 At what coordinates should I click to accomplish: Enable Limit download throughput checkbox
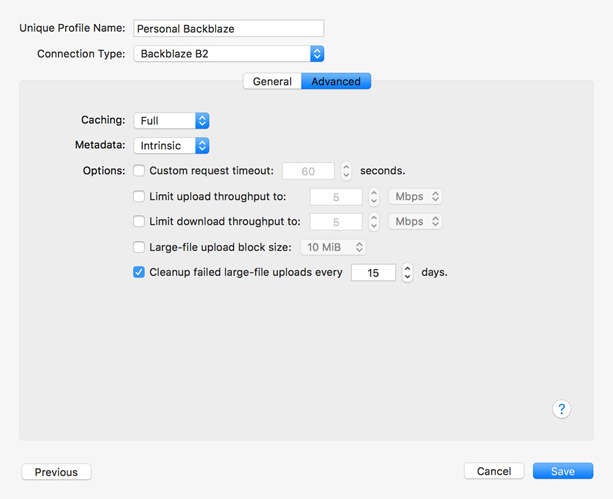139,221
